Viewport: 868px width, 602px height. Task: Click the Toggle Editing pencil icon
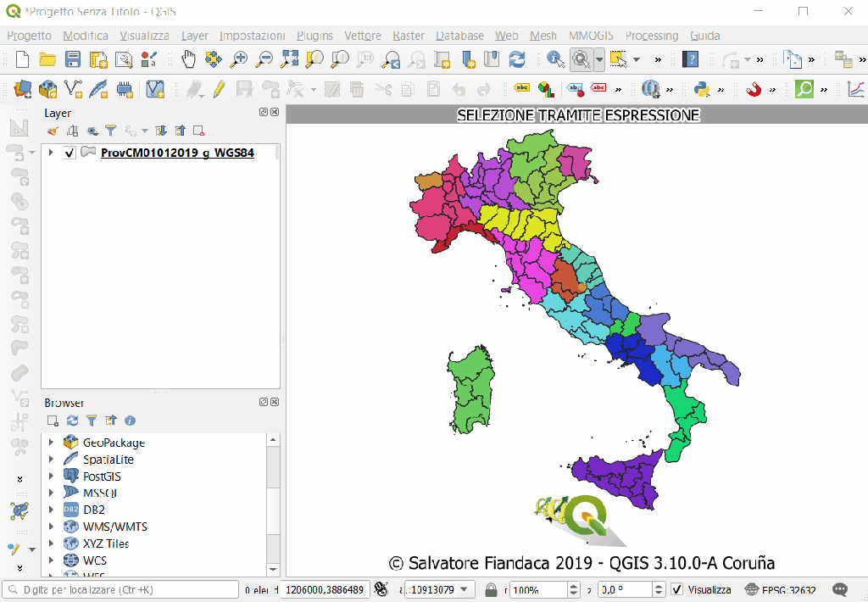(219, 89)
